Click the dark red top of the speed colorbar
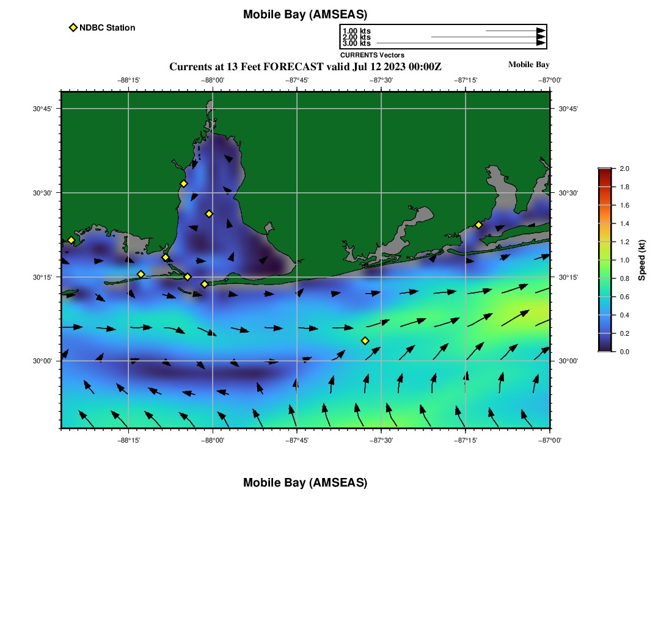The width and height of the screenshot is (672, 641). [605, 172]
